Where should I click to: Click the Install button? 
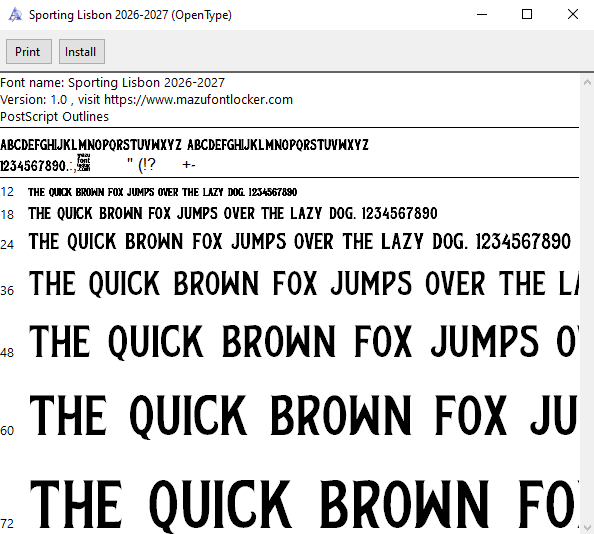coord(82,52)
